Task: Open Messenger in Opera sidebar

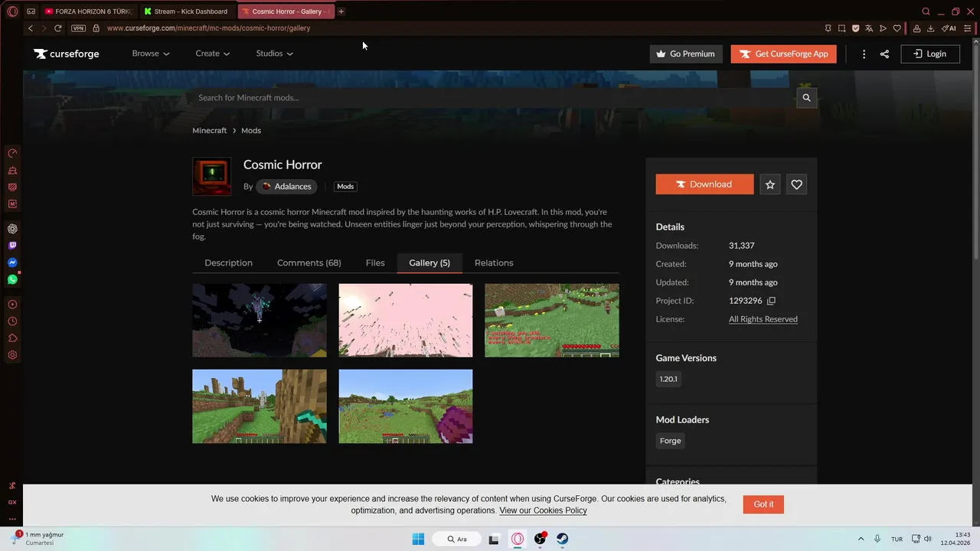Action: pos(12,262)
